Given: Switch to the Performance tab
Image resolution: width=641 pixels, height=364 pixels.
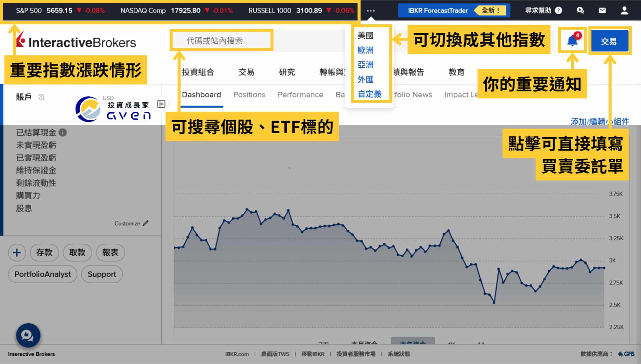Looking at the screenshot, I should pos(300,95).
